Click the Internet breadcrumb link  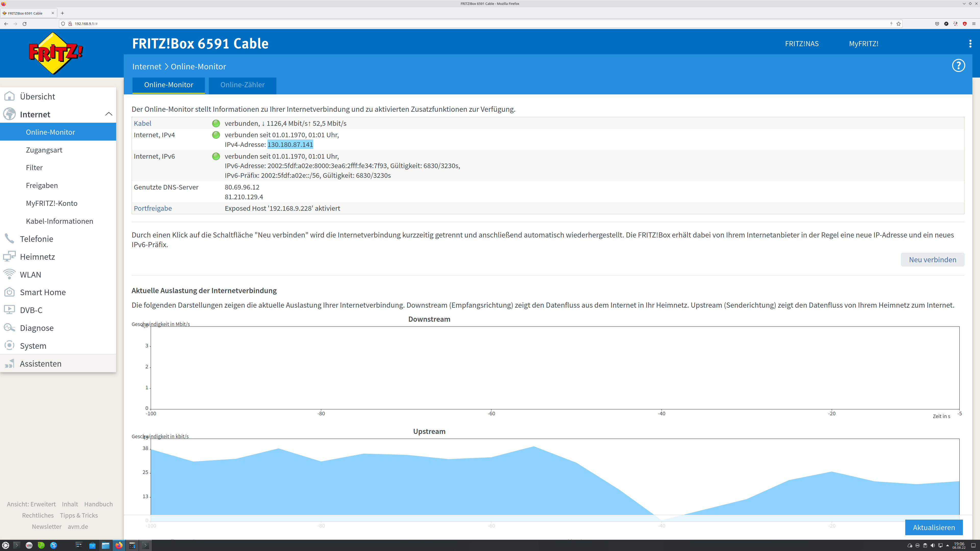[147, 67]
